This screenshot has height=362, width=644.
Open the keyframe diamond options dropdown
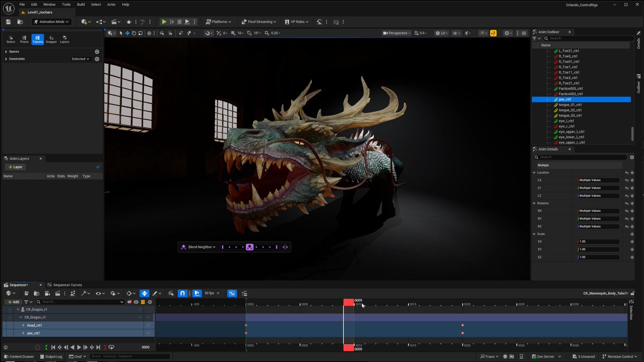pyautogui.click(x=130, y=293)
